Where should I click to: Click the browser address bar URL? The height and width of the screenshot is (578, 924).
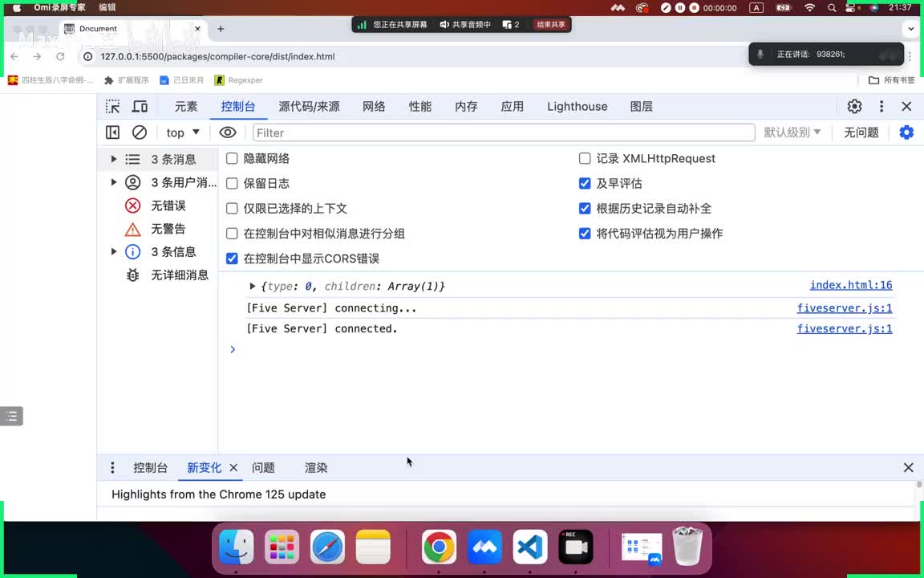tap(217, 57)
